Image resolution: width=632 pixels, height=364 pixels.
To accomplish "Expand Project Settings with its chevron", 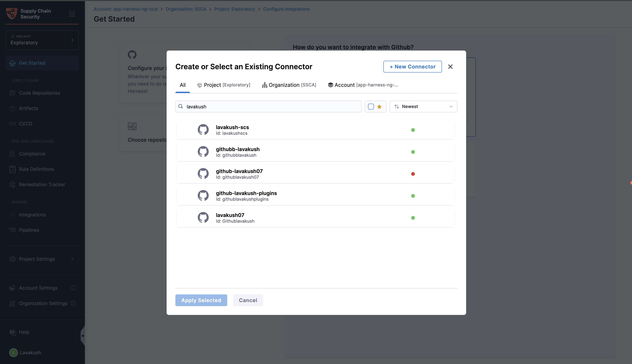I will (72, 259).
